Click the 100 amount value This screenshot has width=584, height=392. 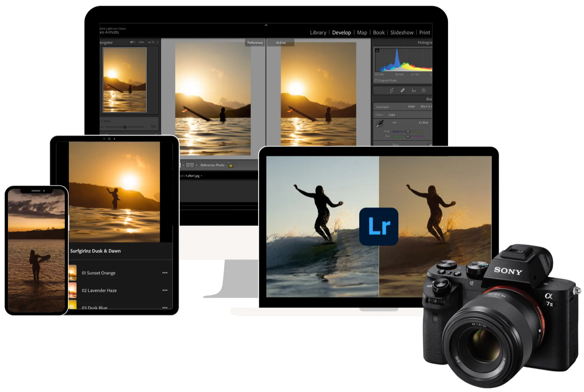tap(153, 127)
